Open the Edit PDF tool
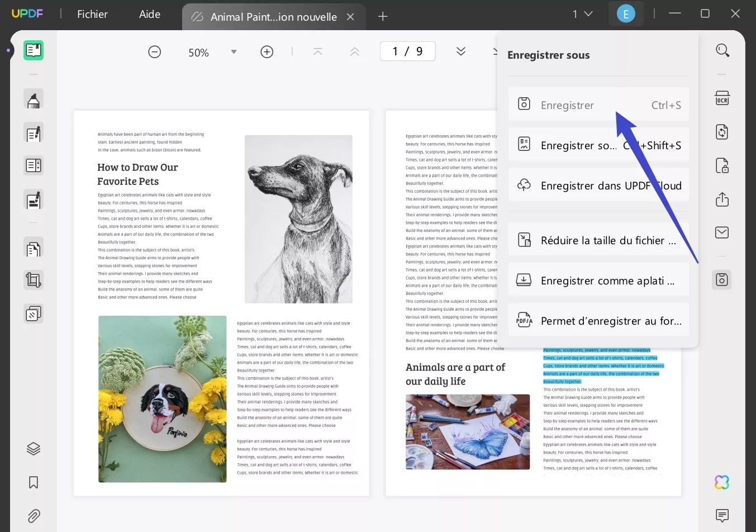The width and height of the screenshot is (756, 532). (33, 132)
